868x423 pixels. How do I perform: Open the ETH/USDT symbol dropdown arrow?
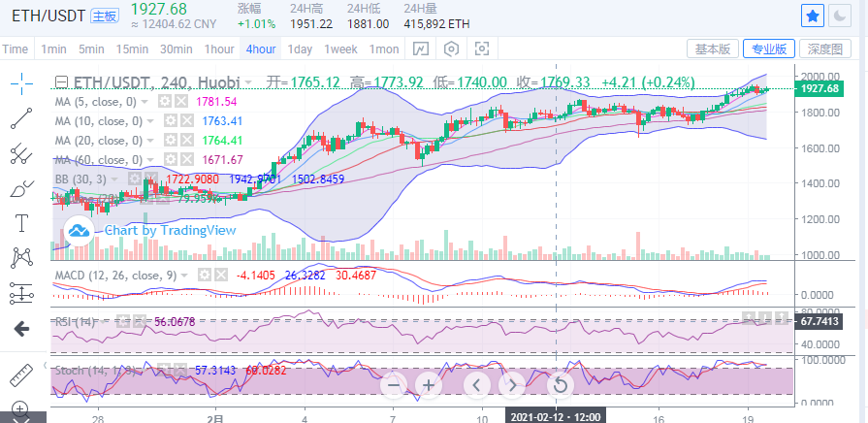[x=249, y=82]
